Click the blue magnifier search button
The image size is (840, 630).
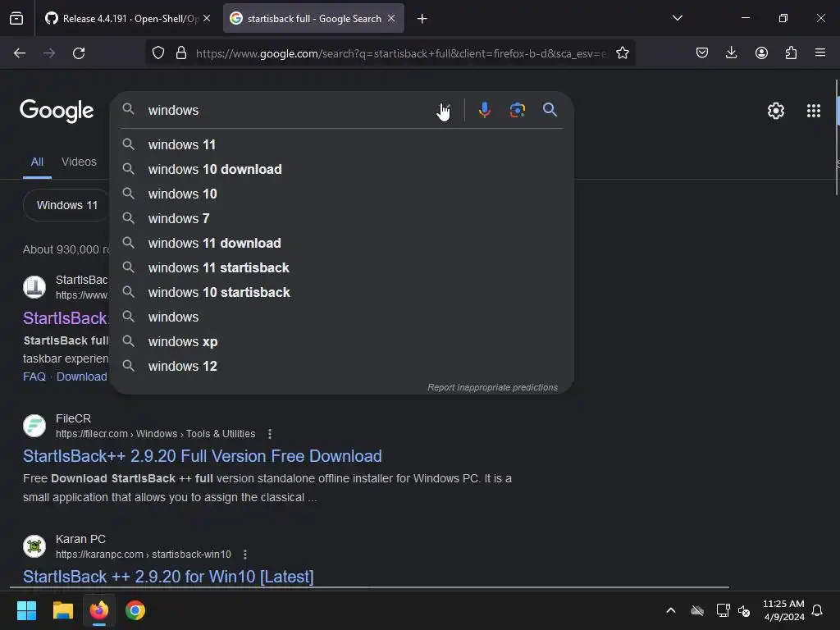pos(550,110)
